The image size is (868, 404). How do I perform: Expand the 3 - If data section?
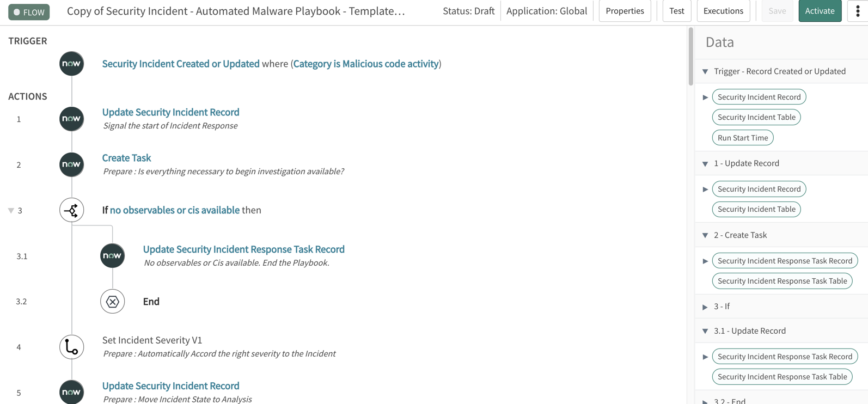[705, 307]
